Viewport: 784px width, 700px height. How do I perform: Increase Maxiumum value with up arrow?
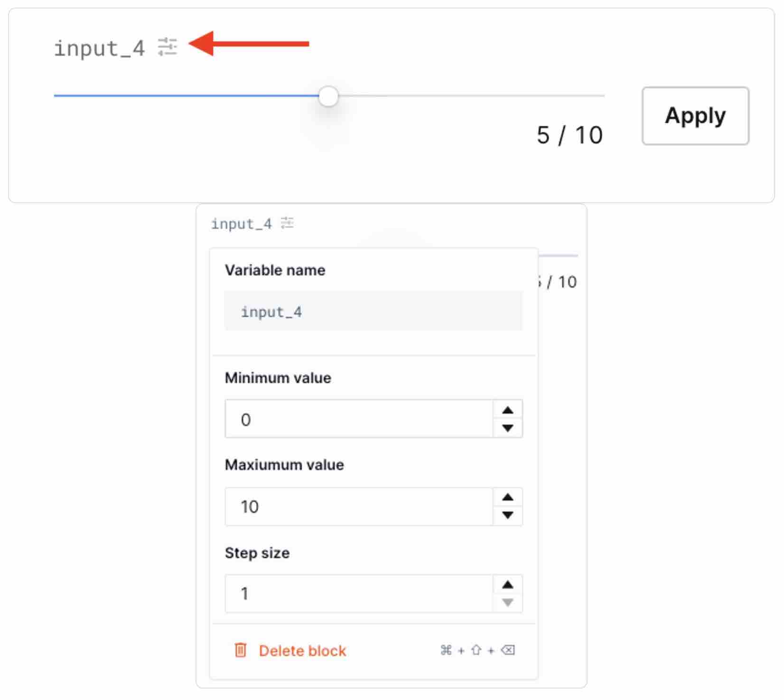tap(507, 497)
